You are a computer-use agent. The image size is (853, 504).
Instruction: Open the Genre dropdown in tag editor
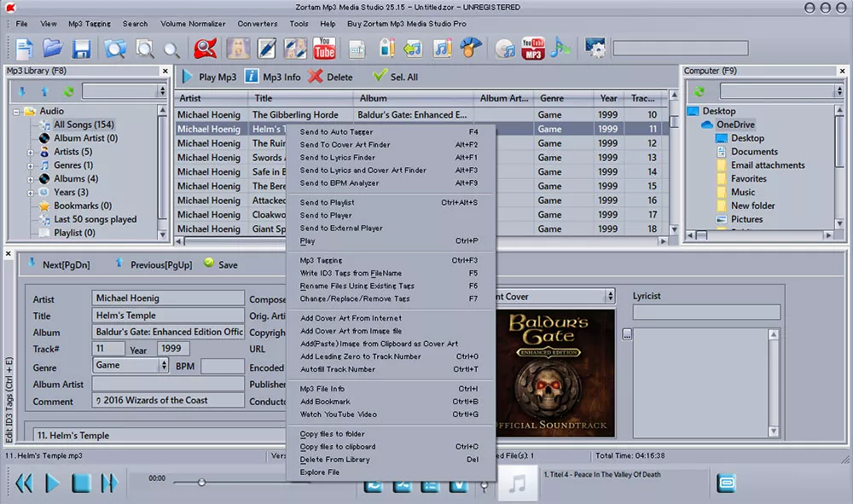(164, 365)
